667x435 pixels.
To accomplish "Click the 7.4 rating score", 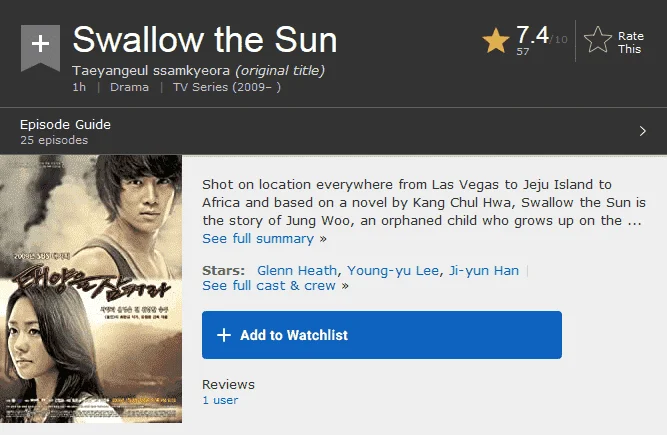I will click(532, 35).
